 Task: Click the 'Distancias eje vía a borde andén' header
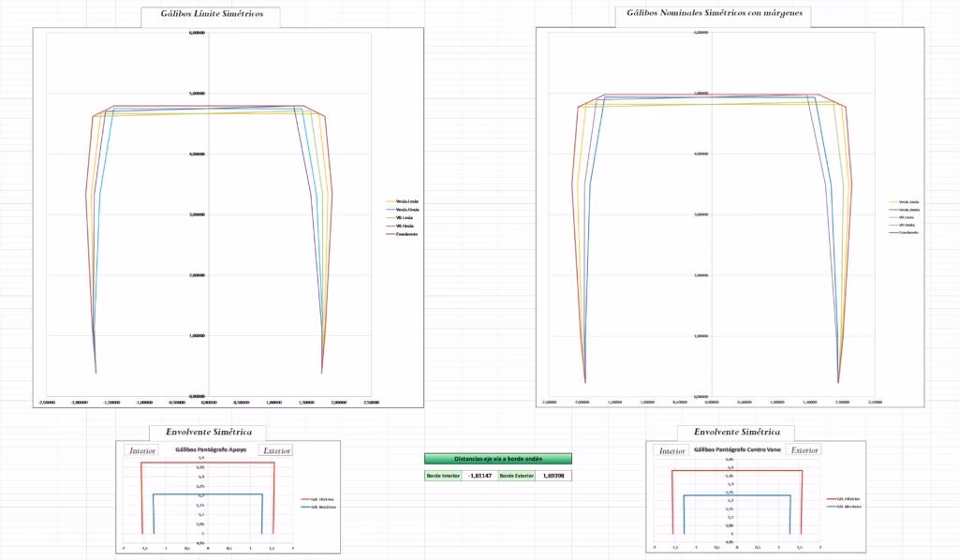point(496,459)
